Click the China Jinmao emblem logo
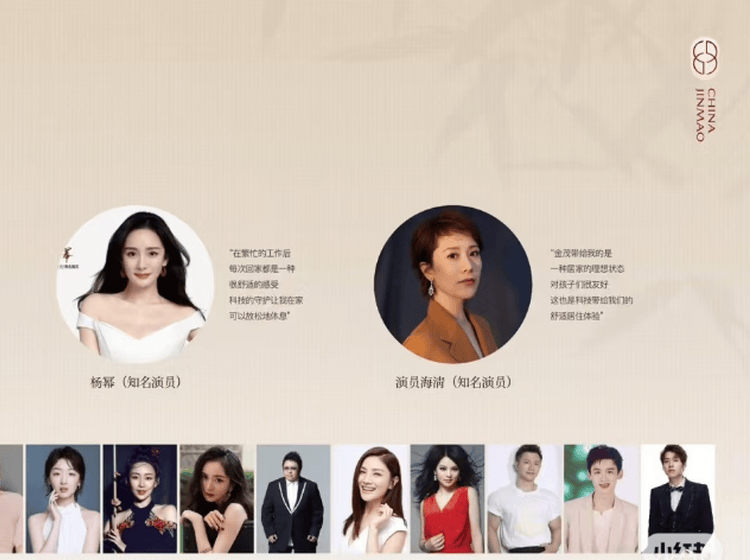Image resolution: width=750 pixels, height=560 pixels. [706, 57]
